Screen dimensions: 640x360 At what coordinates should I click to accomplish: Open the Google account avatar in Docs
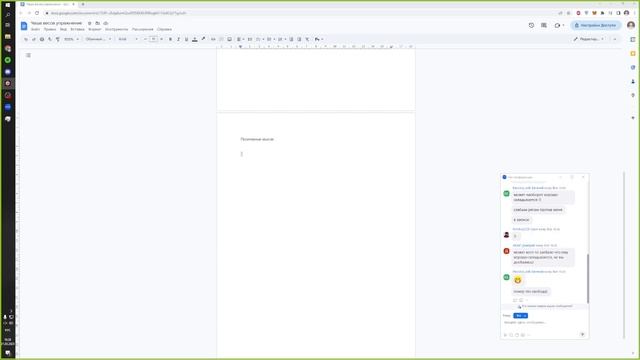click(631, 25)
